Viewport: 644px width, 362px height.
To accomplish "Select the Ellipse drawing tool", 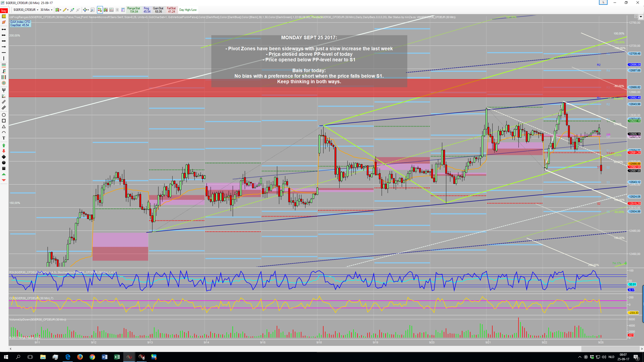I will point(4,115).
